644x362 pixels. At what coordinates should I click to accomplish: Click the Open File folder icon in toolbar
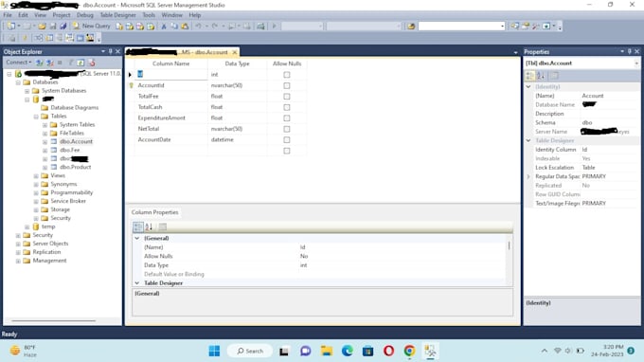(x=42, y=26)
